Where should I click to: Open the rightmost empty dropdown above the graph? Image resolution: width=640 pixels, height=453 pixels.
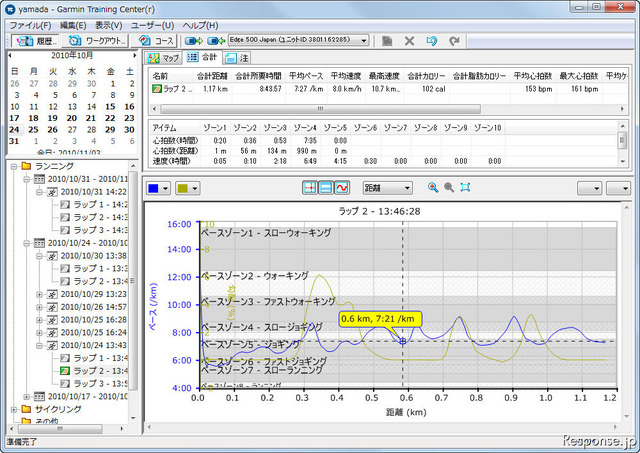[x=618, y=188]
